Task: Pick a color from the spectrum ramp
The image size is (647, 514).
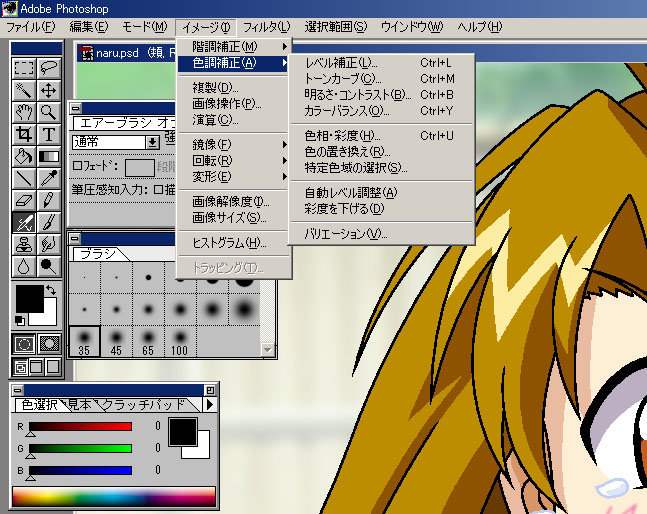Action: (x=114, y=497)
